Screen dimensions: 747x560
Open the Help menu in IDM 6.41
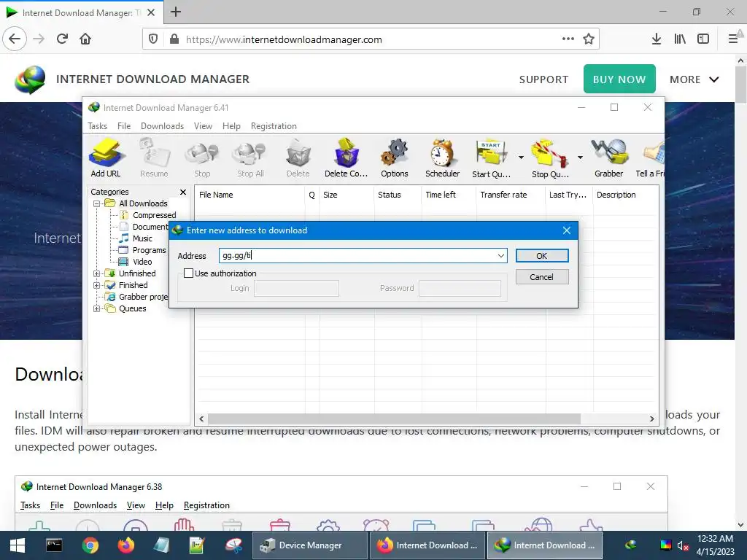click(x=231, y=126)
